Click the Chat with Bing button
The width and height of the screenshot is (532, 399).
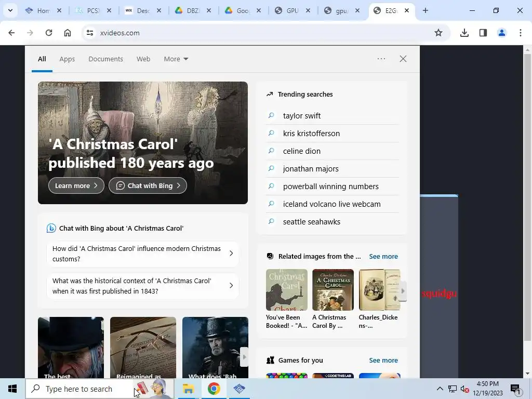click(148, 185)
